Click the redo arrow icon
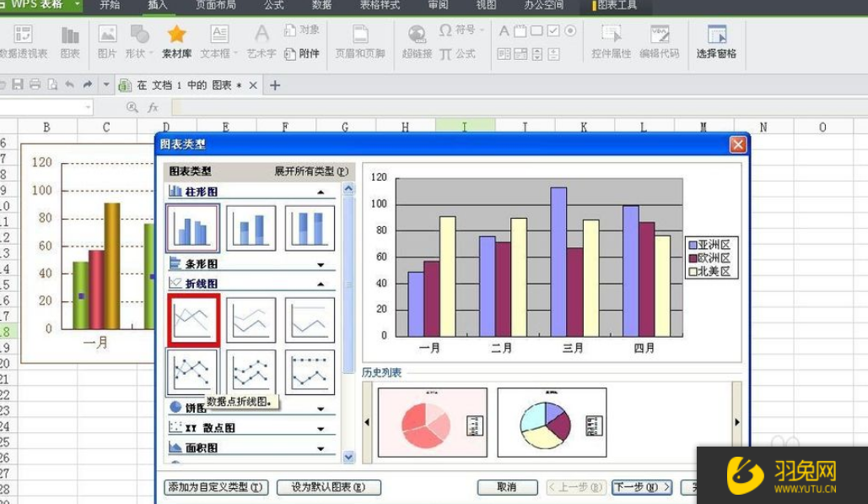The height and width of the screenshot is (504, 868). point(88,84)
